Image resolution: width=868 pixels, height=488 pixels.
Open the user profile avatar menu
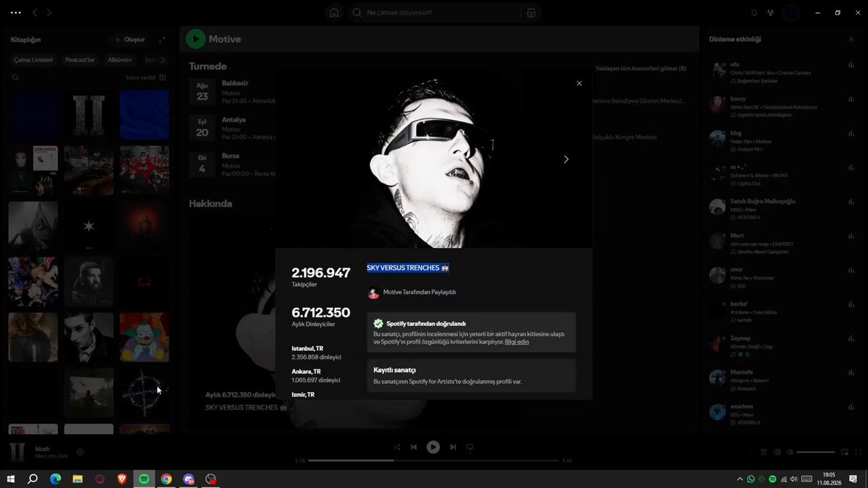click(x=791, y=13)
